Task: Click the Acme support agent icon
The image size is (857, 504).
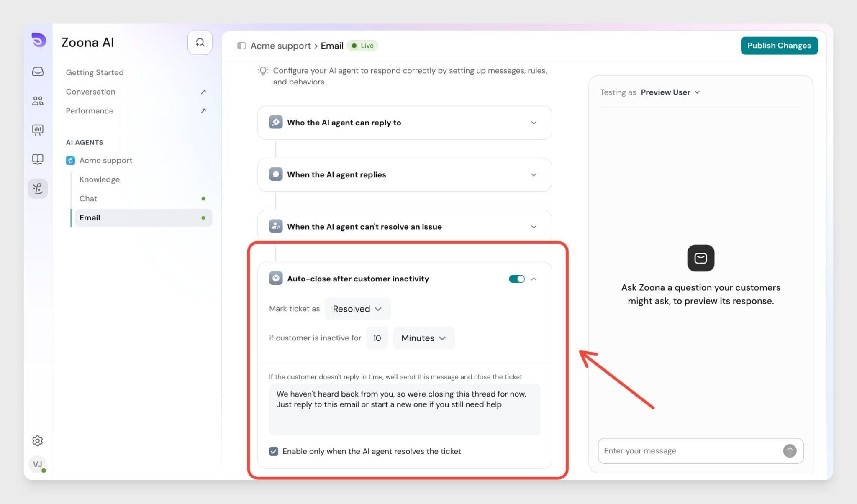Action: click(70, 161)
